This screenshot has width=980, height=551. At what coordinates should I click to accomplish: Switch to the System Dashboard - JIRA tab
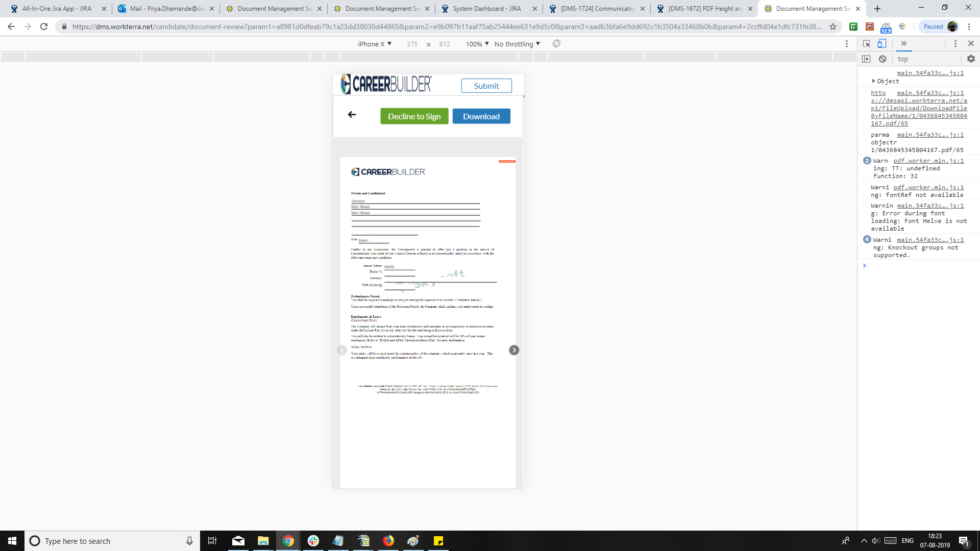[x=486, y=9]
